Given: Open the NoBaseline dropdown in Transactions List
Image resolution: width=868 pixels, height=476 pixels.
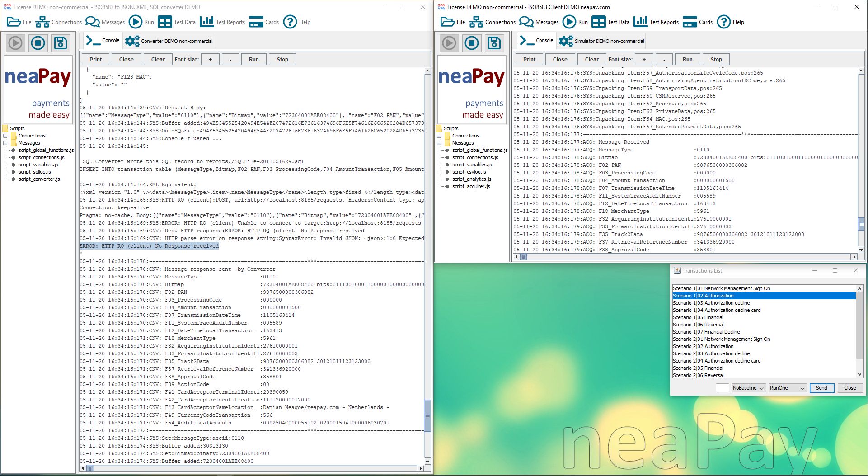Looking at the screenshot, I should (x=748, y=388).
